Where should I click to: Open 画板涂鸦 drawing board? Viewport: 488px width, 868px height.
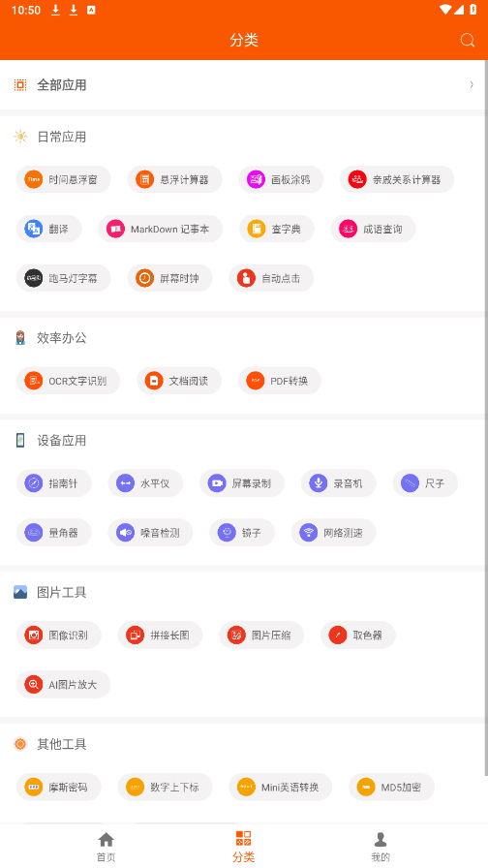[x=281, y=179]
